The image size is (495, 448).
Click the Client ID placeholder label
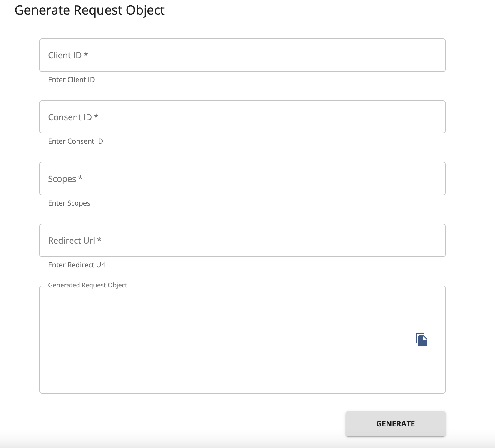pyautogui.click(x=67, y=55)
